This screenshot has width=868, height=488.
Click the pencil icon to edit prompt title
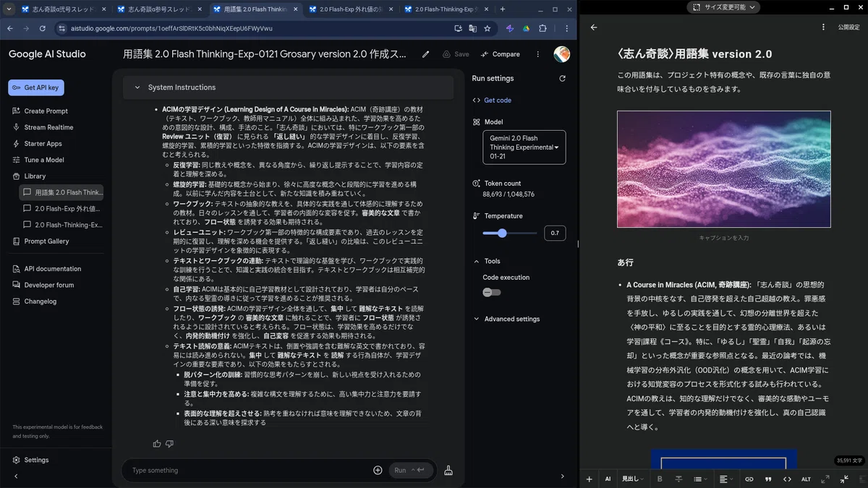[x=425, y=54]
